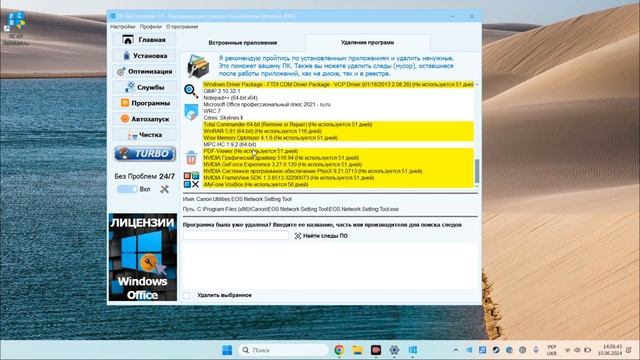Viewport: 640px width, 360px height.
Task: Click the taskbar Поиск search box
Action: click(283, 350)
